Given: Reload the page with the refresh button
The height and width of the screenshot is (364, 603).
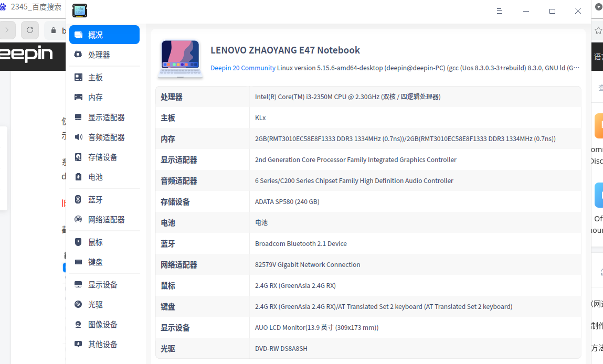Looking at the screenshot, I should (29, 30).
